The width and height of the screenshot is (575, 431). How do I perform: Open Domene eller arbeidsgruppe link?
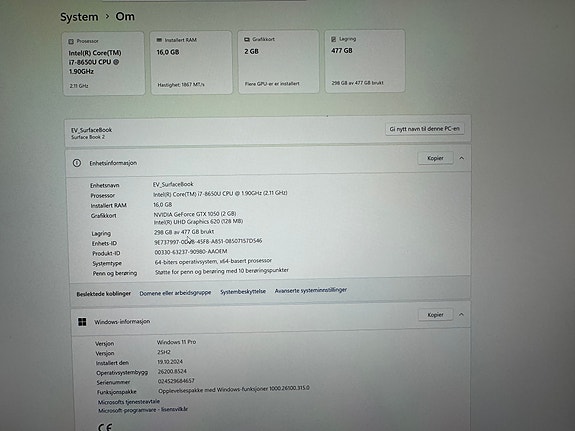coord(175,293)
